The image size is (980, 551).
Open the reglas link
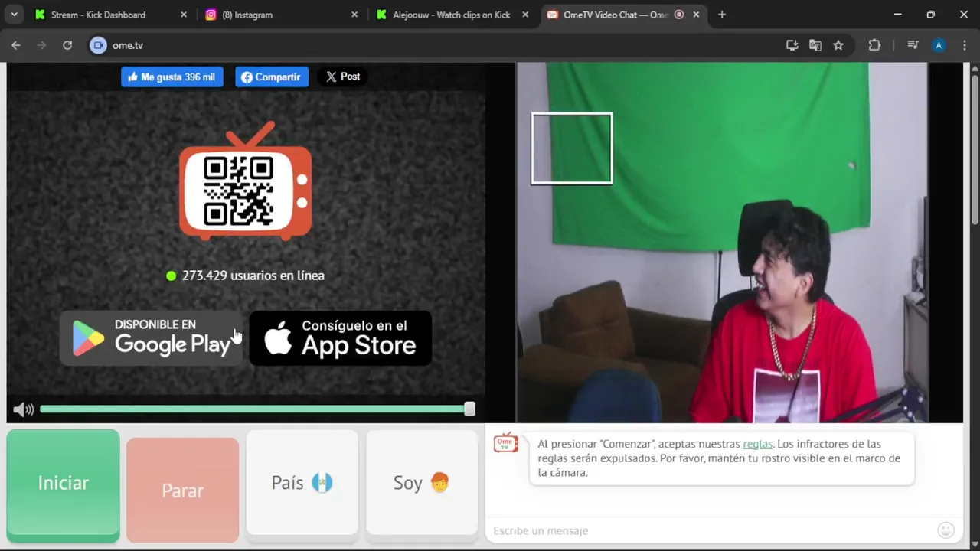click(757, 444)
